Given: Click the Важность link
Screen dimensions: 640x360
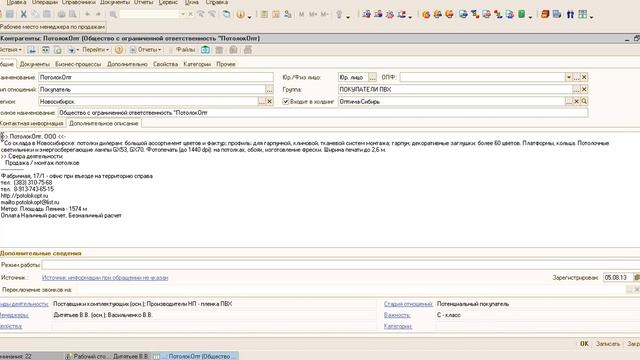Looking at the screenshot, I should pos(397,315).
